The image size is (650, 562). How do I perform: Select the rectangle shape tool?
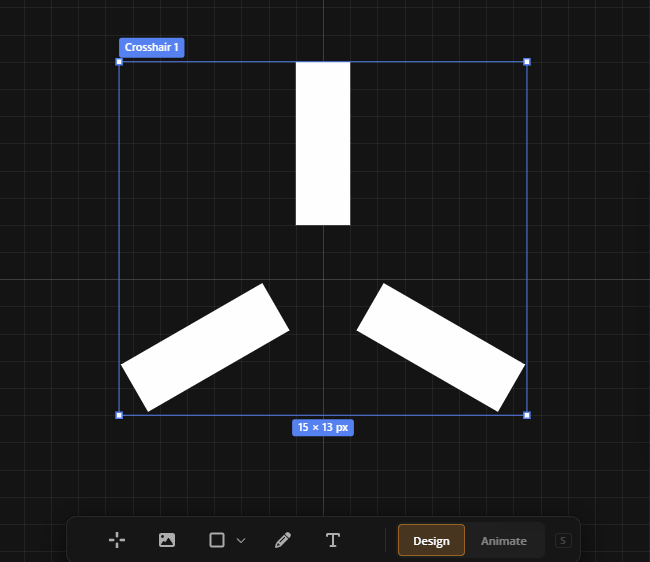[217, 540]
